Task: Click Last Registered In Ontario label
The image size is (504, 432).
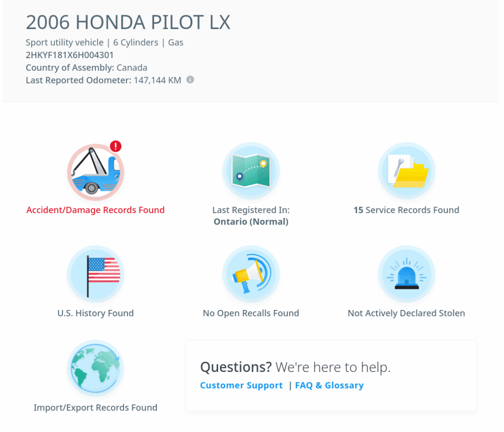Action: pyautogui.click(x=251, y=216)
